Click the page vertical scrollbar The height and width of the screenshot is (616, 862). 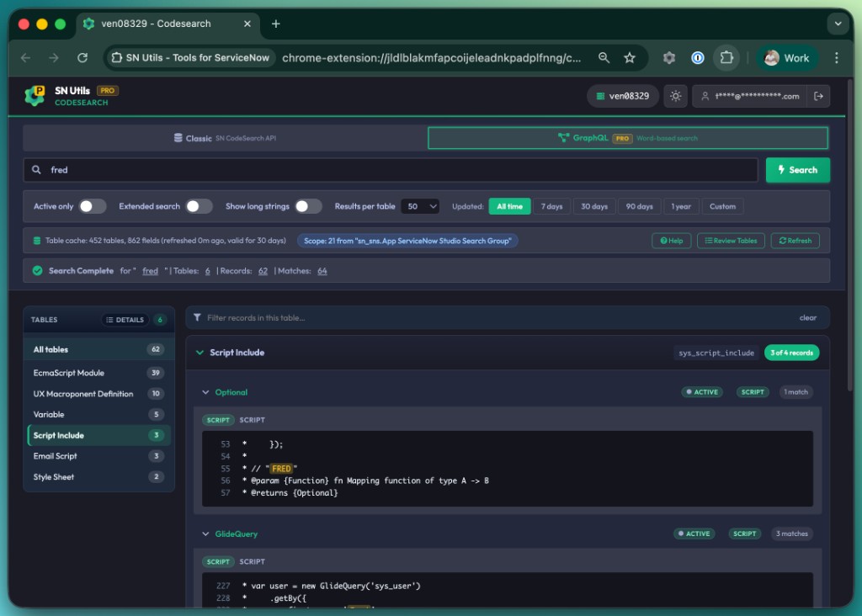tap(850, 235)
